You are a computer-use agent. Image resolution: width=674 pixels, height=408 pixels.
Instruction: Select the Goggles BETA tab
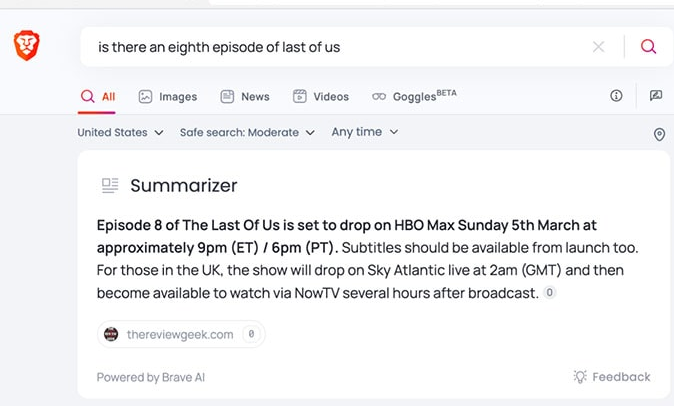click(414, 97)
